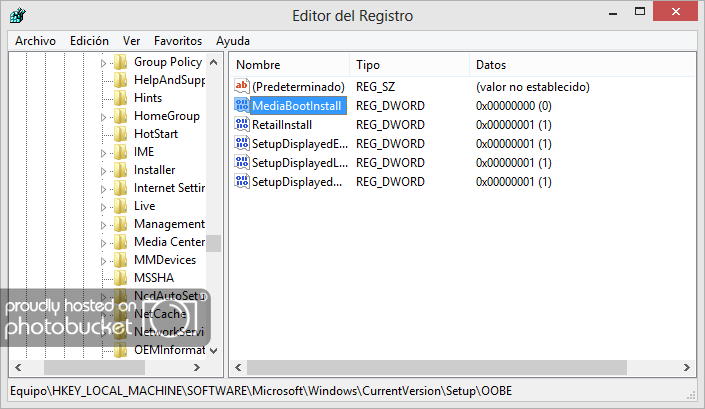This screenshot has width=705, height=409.
Task: Sort values by the Datos column header
Action: tap(582, 65)
